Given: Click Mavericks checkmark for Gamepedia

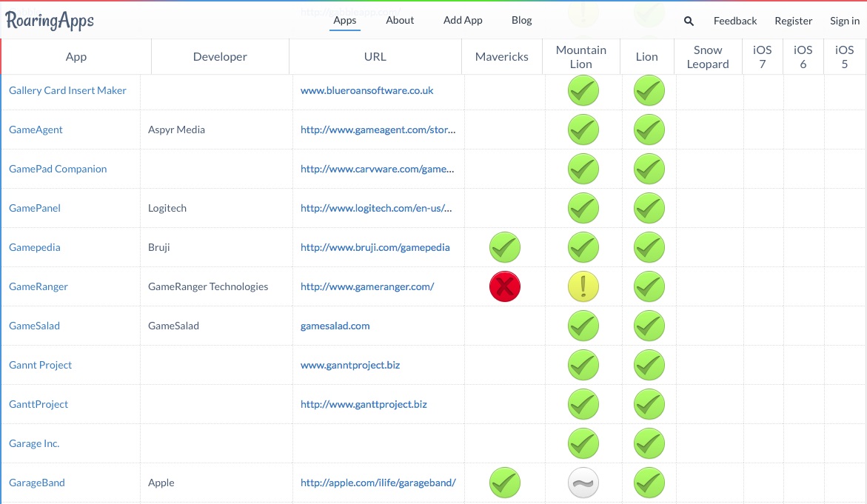Looking at the screenshot, I should [505, 248].
